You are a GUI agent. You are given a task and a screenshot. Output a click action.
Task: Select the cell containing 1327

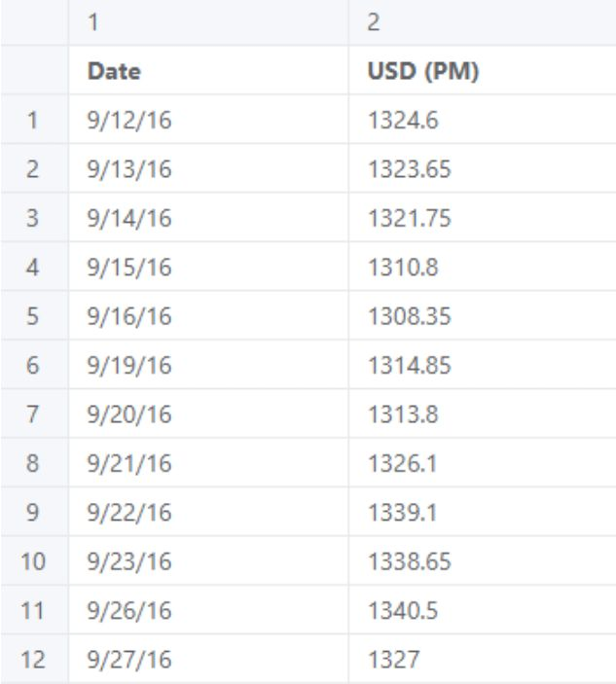click(x=482, y=659)
